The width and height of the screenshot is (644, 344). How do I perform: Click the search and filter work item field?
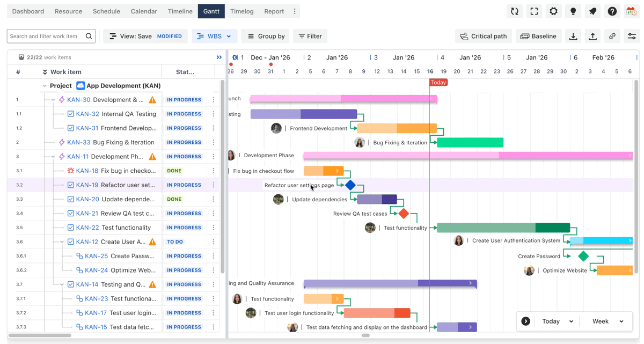[x=46, y=36]
